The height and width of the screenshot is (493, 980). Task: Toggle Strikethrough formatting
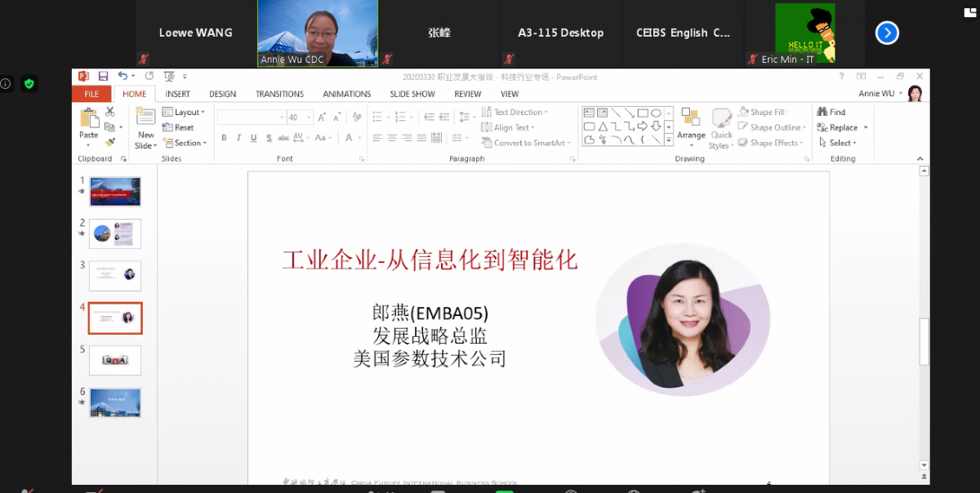283,138
